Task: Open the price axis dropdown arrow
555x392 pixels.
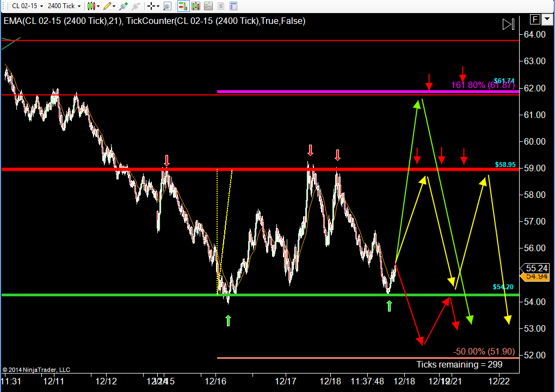Action: (547, 19)
